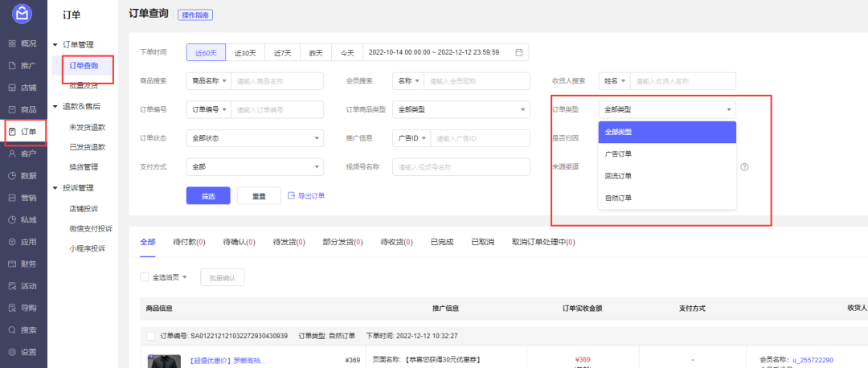Screen dimensions: 868x368
Task: Open the 全选当页 dropdown arrow
Action: click(x=184, y=277)
